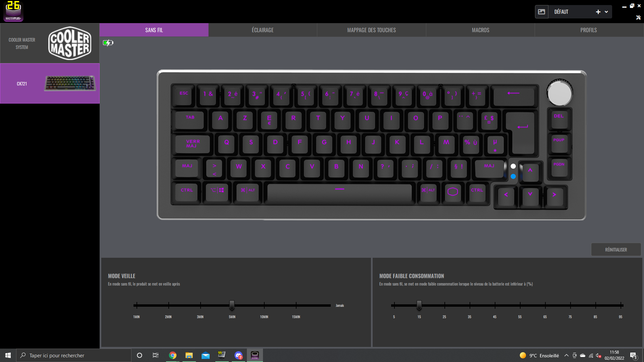Open the tools settings wrench icon
Viewport: 644px width, 362px height.
coord(638,17)
